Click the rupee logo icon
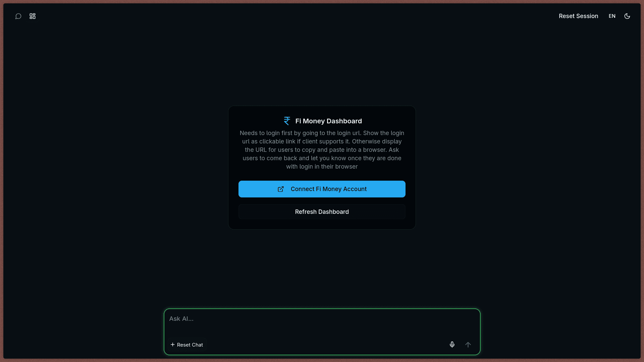The width and height of the screenshot is (644, 362). coord(287,121)
